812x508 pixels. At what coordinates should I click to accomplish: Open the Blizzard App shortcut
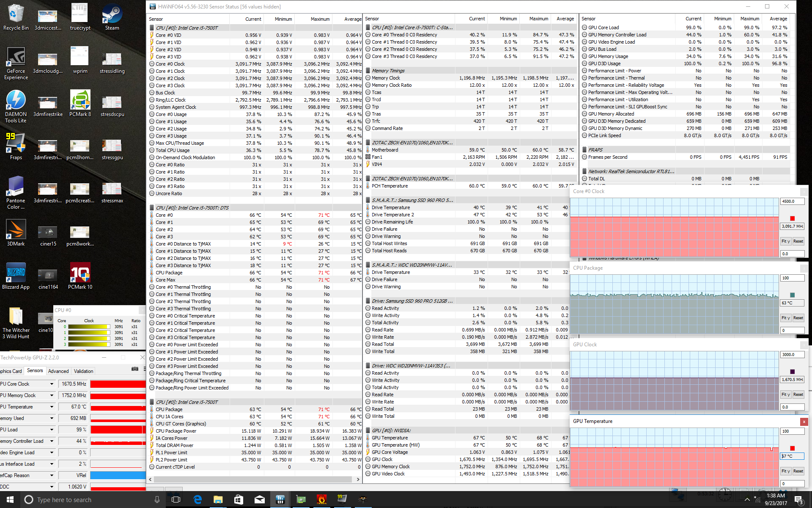point(16,276)
